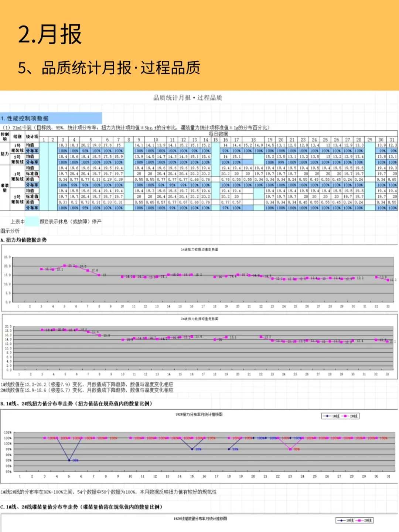Click the "1#线数值在12.3-20.2" analysis sentence
Viewport: 399px width, 532px height.
(x=87, y=385)
